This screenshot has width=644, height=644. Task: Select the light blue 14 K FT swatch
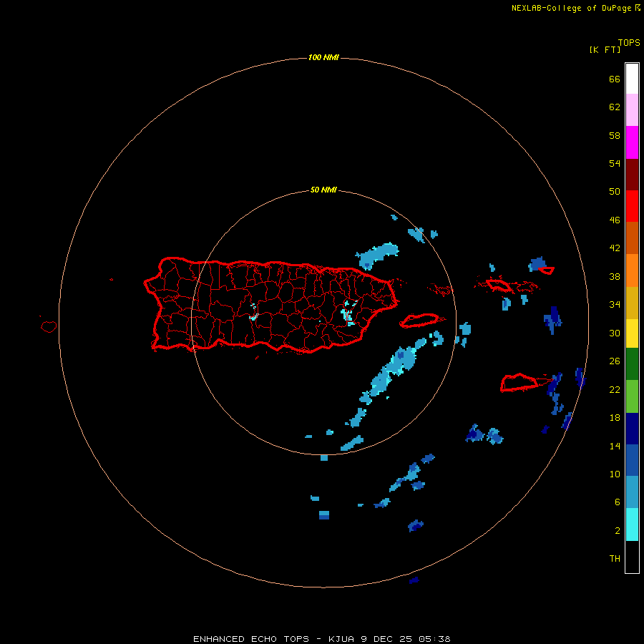click(632, 492)
